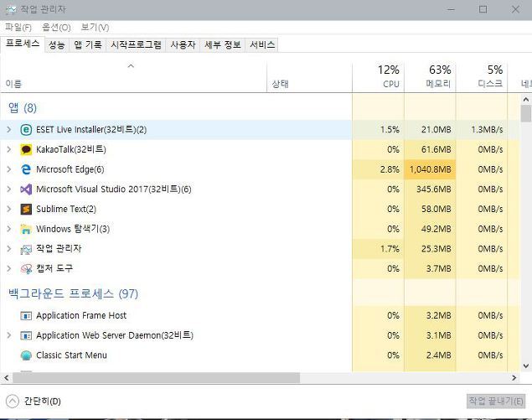Expand the Windows 탐색기 group

(x=9, y=229)
